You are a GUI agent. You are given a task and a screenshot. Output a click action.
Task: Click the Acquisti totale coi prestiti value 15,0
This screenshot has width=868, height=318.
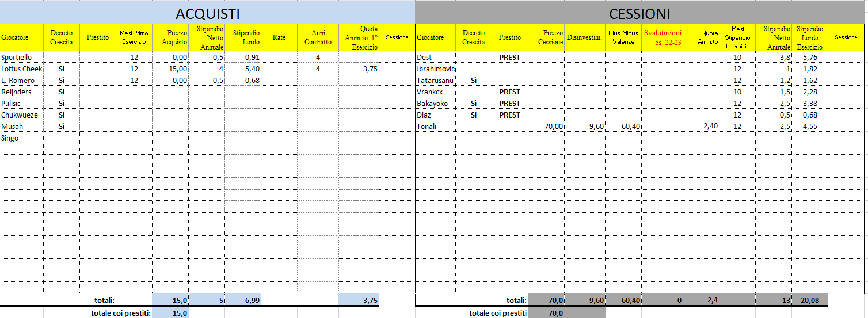click(x=170, y=313)
